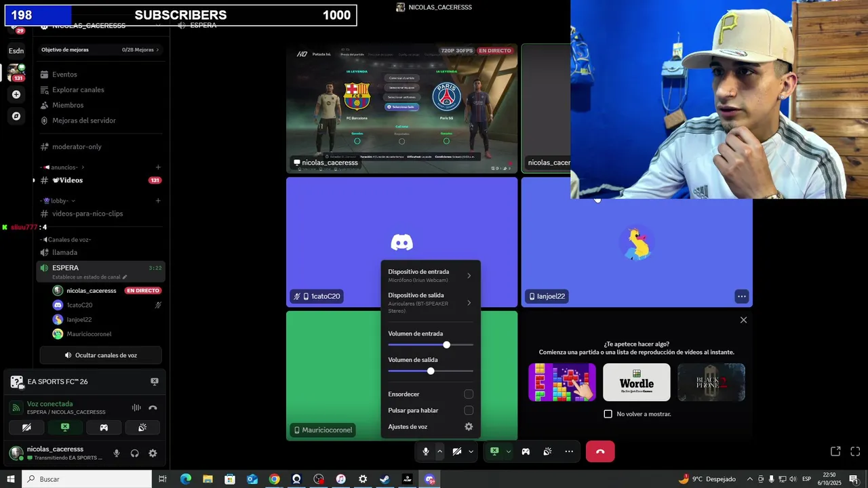
Task: Add channel to anuncios category
Action: point(158,167)
